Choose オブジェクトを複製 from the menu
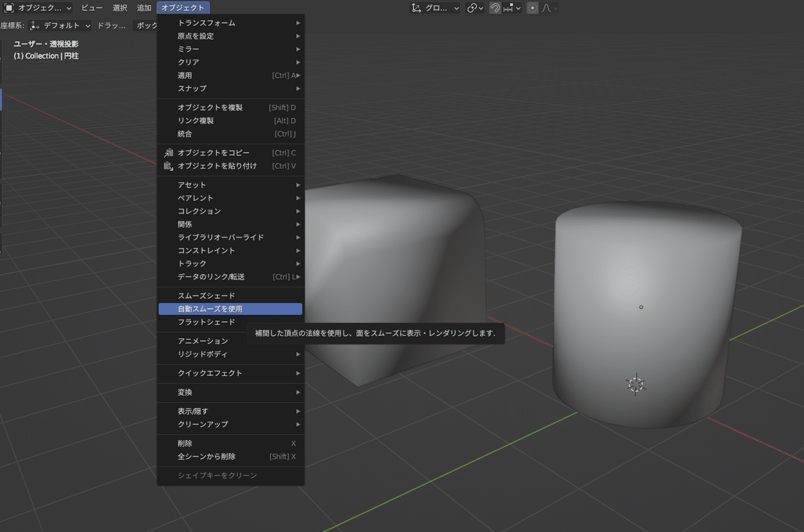 pyautogui.click(x=230, y=107)
